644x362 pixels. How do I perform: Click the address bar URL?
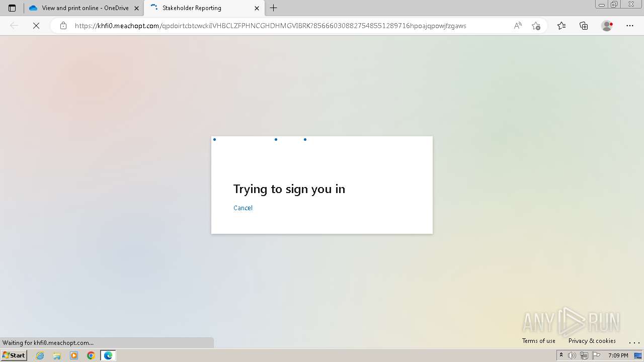pos(270,26)
